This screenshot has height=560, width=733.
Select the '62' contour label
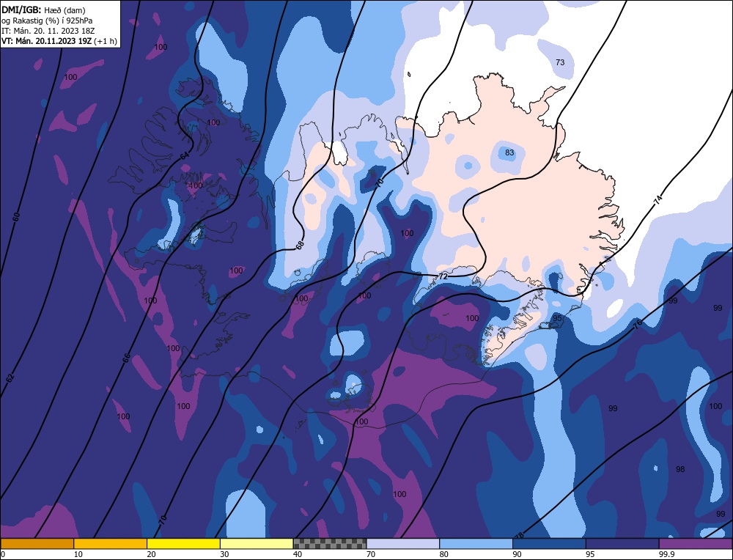(x=10, y=378)
